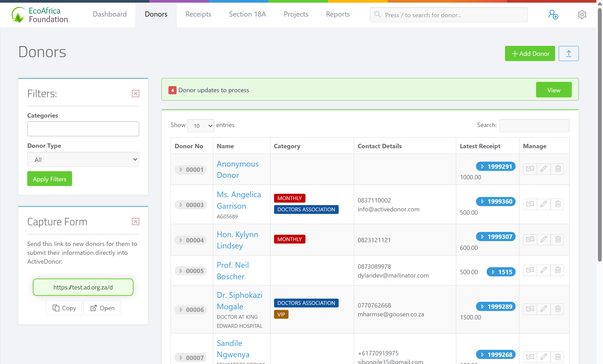Copy the capture form link

pyautogui.click(x=64, y=308)
